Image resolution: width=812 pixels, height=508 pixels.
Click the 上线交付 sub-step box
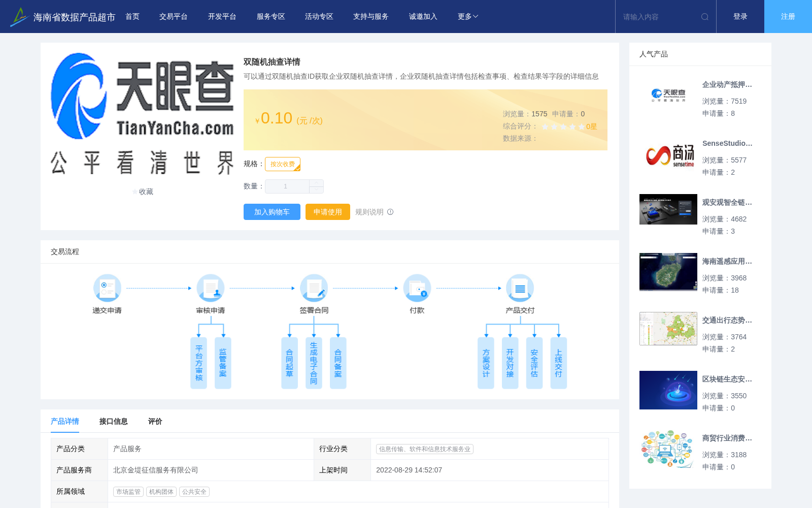click(x=558, y=363)
